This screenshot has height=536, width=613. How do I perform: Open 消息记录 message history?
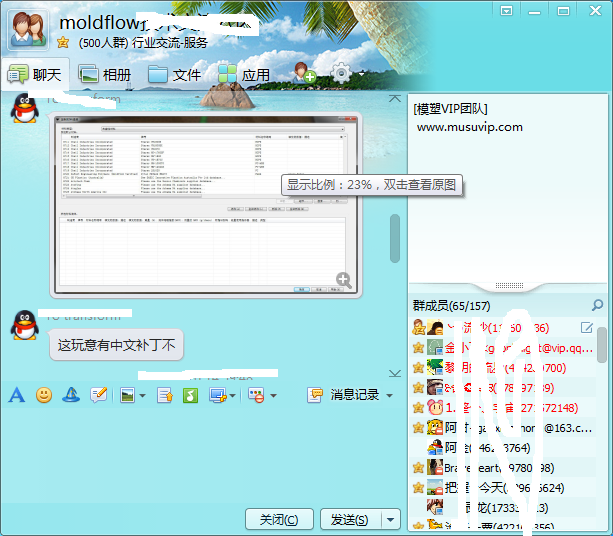(343, 395)
